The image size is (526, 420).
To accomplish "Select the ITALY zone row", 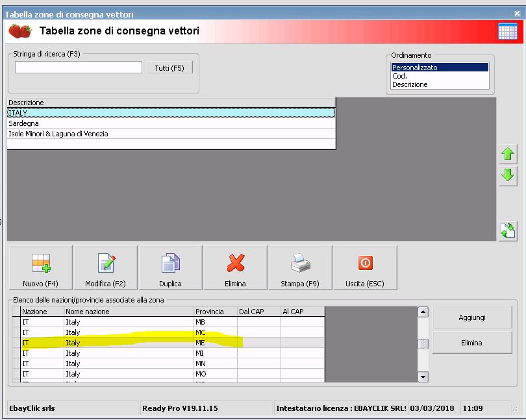I will click(171, 113).
